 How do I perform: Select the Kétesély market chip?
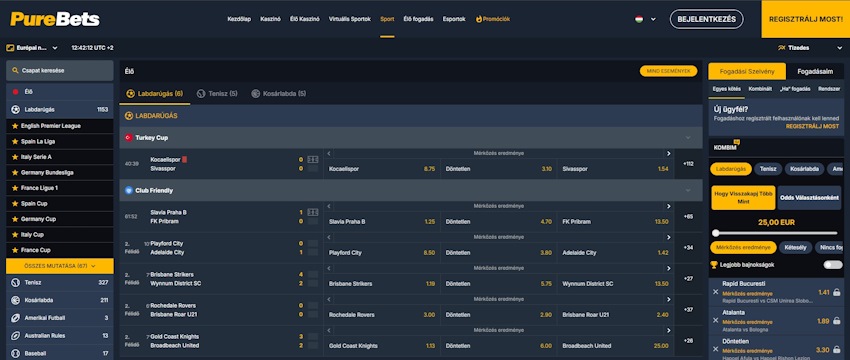tap(795, 248)
